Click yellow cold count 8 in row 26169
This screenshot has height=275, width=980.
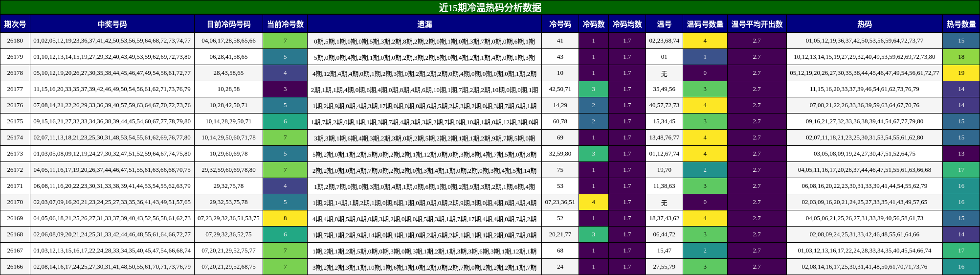click(285, 218)
